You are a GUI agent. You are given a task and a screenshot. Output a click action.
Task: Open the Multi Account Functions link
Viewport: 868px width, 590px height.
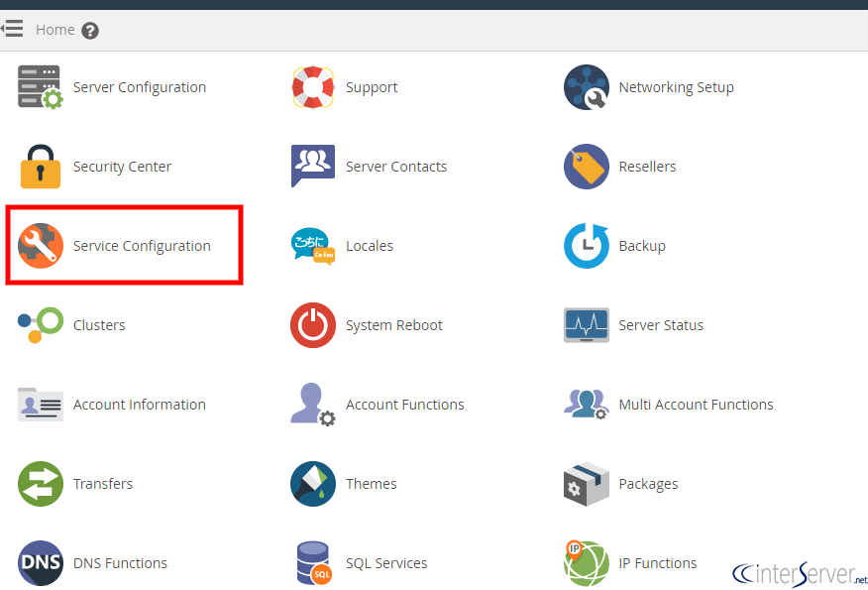pos(696,405)
